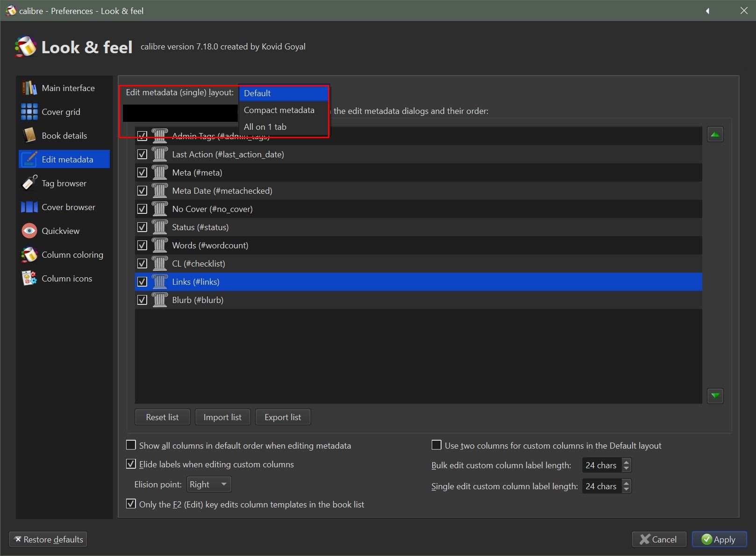Enable show all columns in default order
The width and height of the screenshot is (756, 556).
(131, 445)
